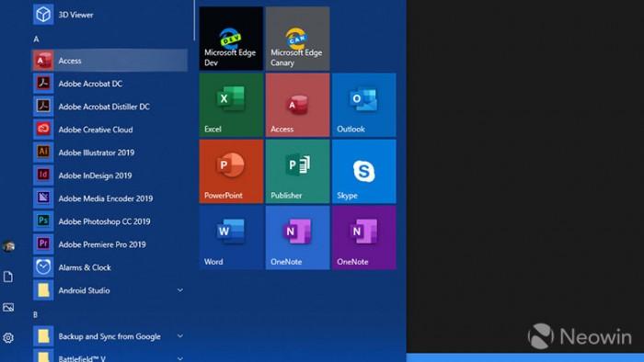Open the Publisher tile
644x362 pixels.
click(297, 171)
